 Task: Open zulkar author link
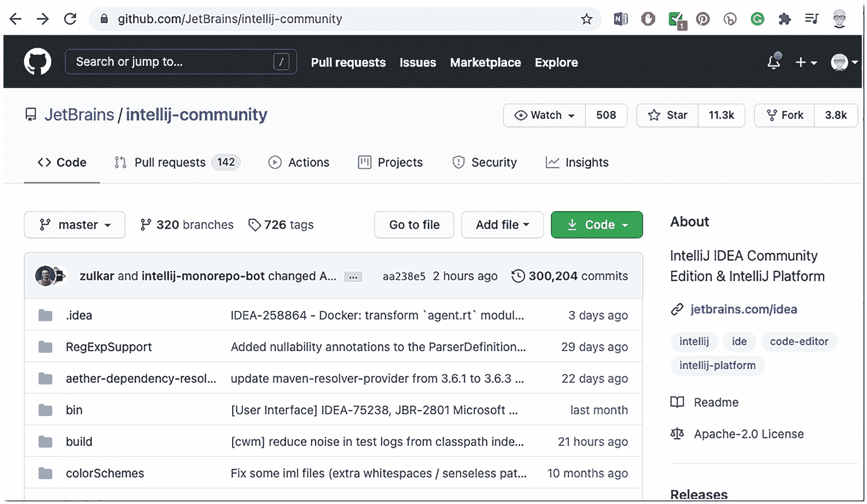(97, 276)
